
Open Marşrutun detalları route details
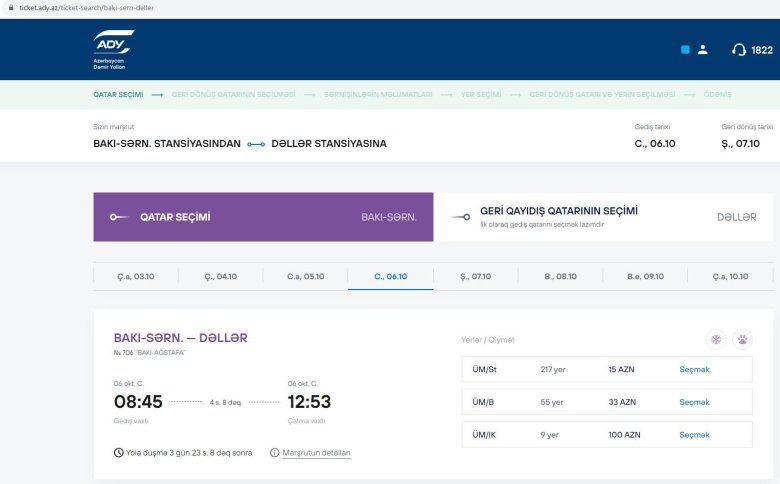click(x=316, y=453)
